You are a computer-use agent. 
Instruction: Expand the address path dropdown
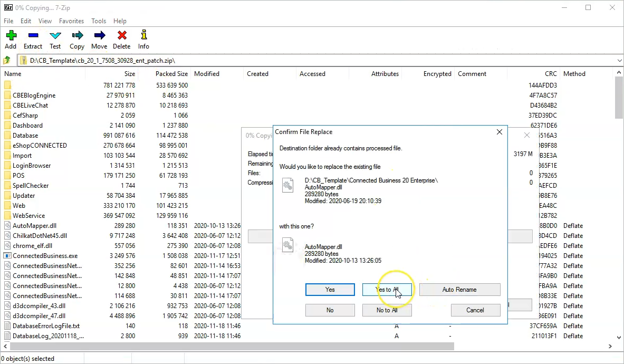[x=619, y=61]
